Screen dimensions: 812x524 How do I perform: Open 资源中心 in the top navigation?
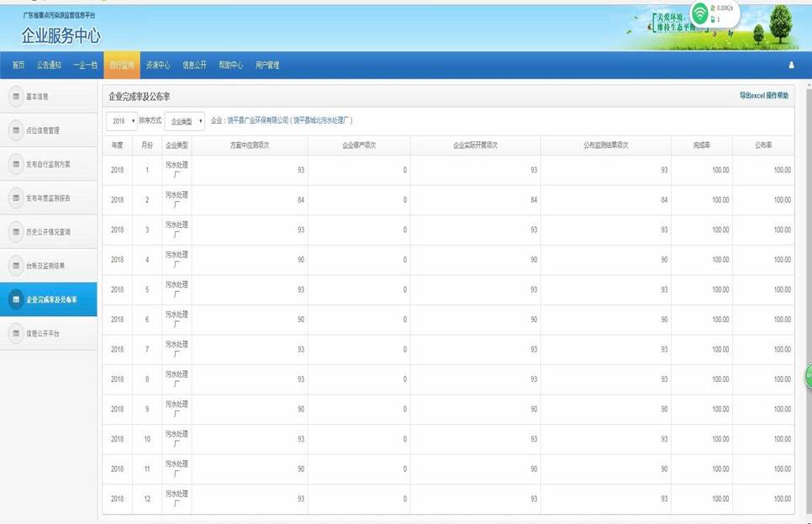[158, 66]
